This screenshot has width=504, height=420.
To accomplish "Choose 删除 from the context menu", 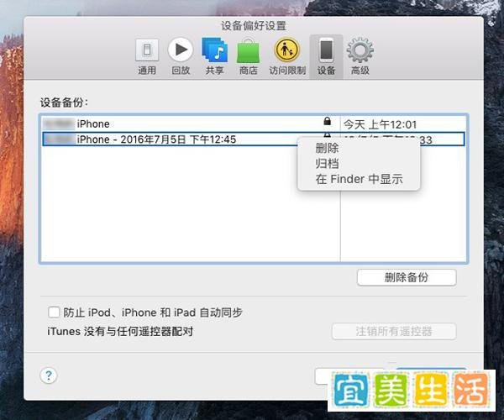I will pyautogui.click(x=327, y=148).
